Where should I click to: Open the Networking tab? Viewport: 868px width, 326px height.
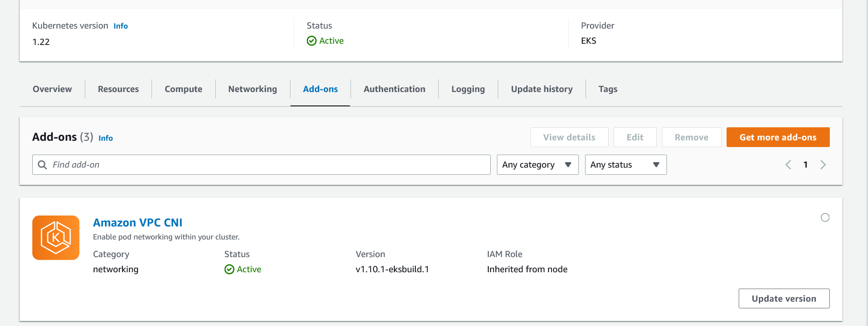tap(253, 89)
